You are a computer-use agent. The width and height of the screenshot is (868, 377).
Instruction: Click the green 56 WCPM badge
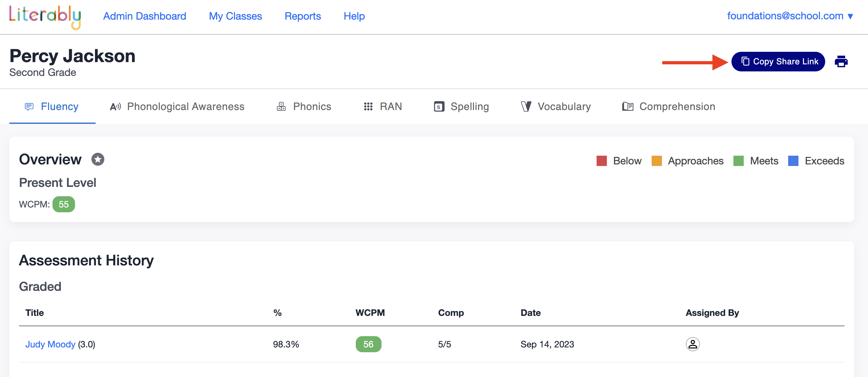(368, 344)
